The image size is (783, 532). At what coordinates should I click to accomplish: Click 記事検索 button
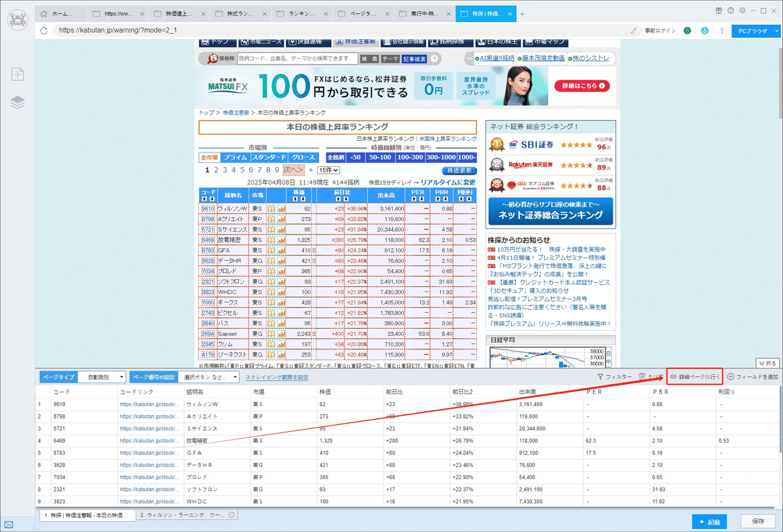[x=414, y=59]
